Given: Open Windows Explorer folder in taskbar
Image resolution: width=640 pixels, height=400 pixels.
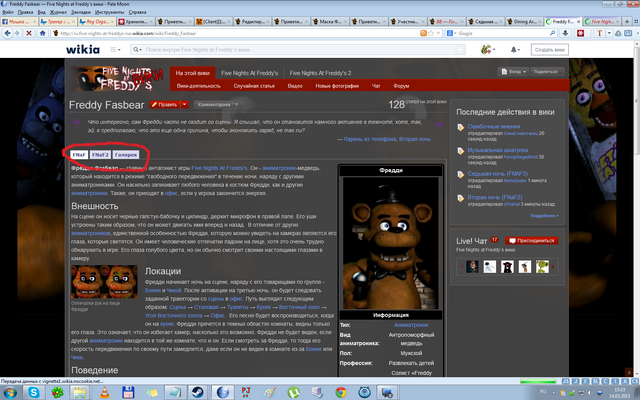Looking at the screenshot, I should 80,393.
